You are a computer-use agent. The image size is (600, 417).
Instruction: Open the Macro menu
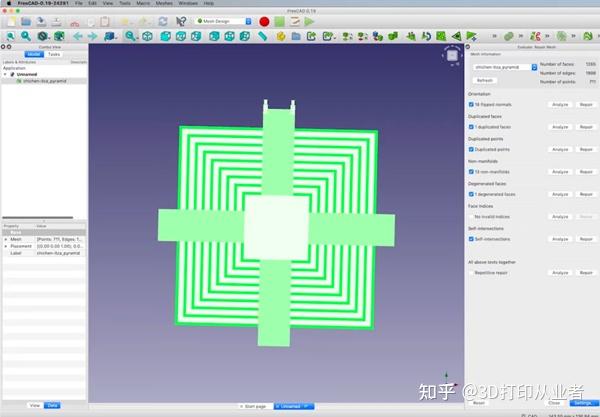pyautogui.click(x=143, y=3)
